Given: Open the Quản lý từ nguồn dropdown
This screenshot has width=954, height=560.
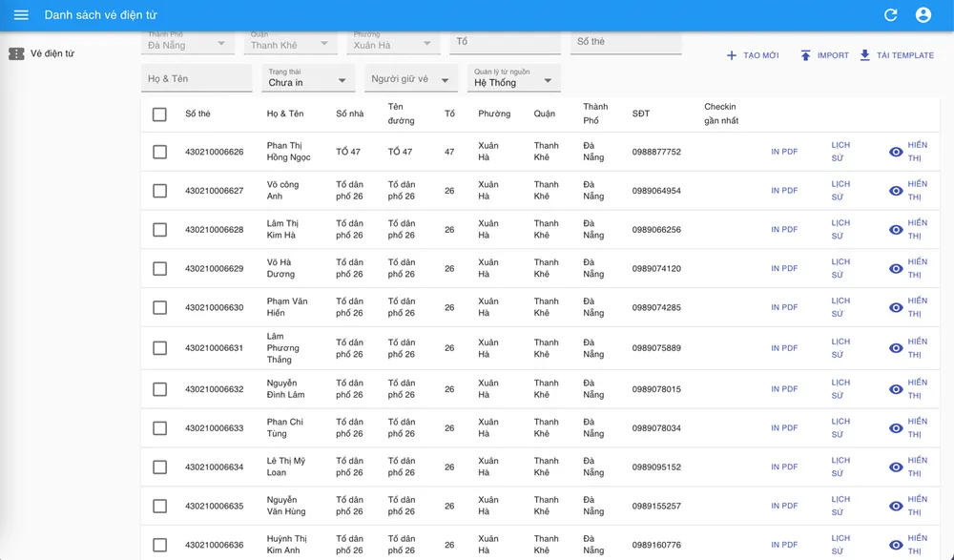Looking at the screenshot, I should 515,79.
